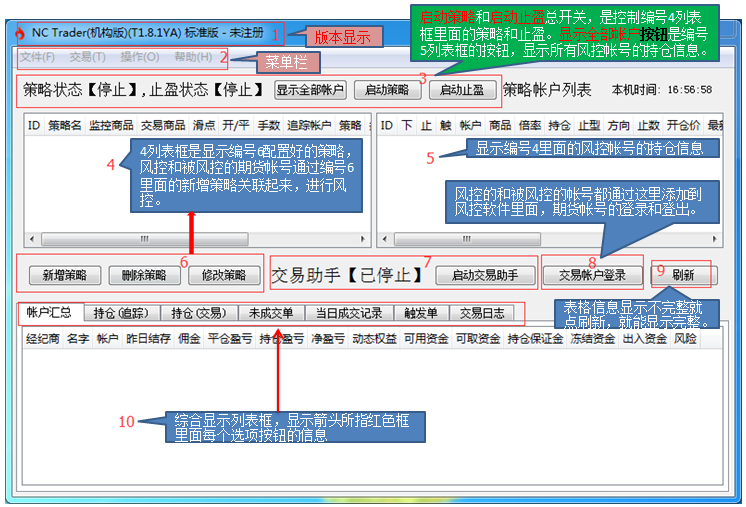Click the 风险 column header

(x=686, y=339)
